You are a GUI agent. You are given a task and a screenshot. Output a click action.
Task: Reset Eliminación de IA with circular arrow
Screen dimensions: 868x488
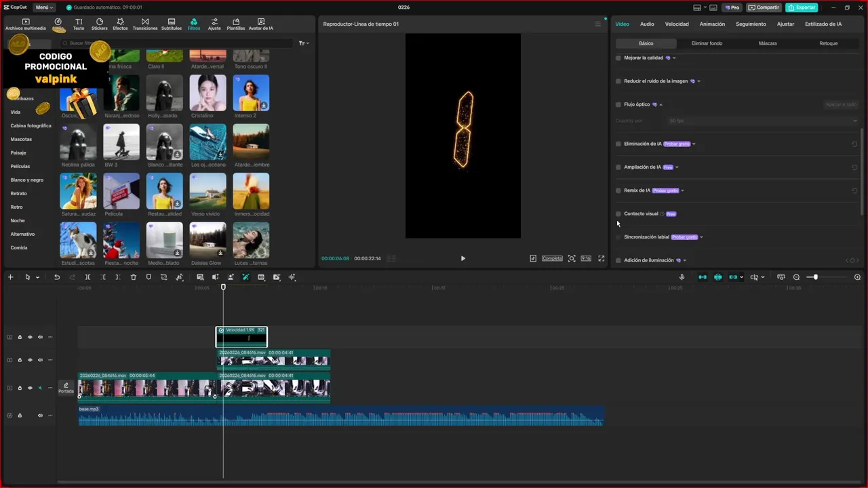pos(854,144)
